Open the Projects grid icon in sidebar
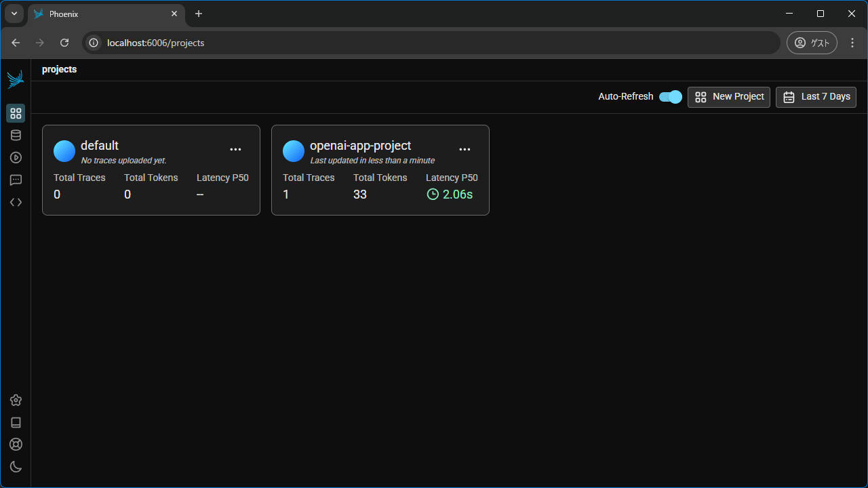The width and height of the screenshot is (868, 488). point(16,113)
